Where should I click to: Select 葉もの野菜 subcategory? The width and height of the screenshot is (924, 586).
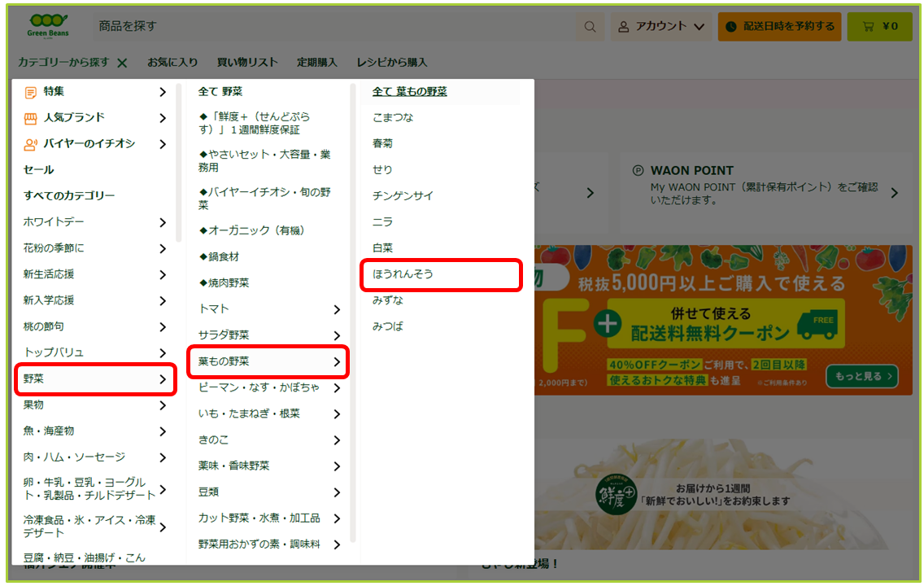pyautogui.click(x=268, y=361)
